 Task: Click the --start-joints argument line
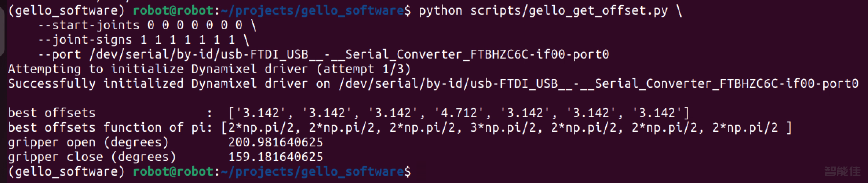pyautogui.click(x=147, y=25)
